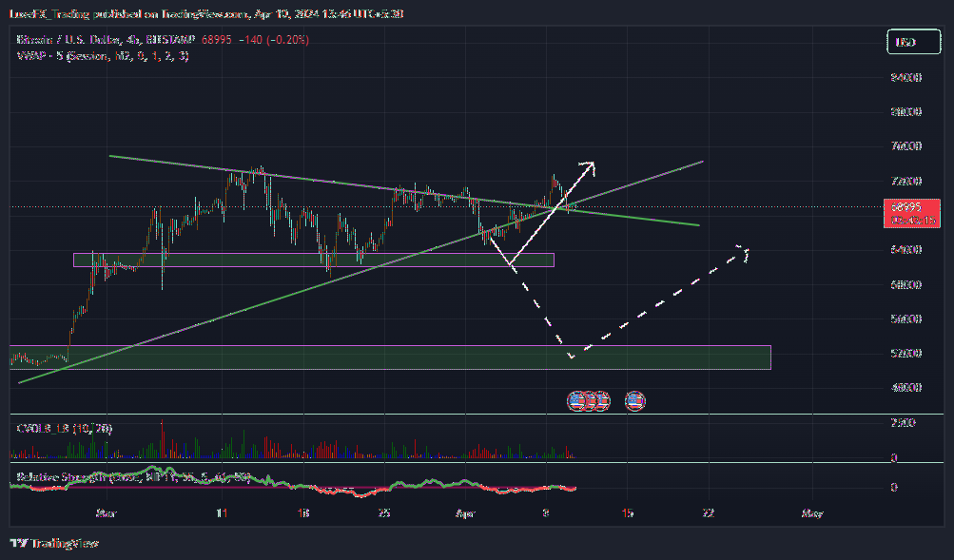The height and width of the screenshot is (560, 954).
Task: Click the leftmost US flag event icon
Action: point(575,400)
